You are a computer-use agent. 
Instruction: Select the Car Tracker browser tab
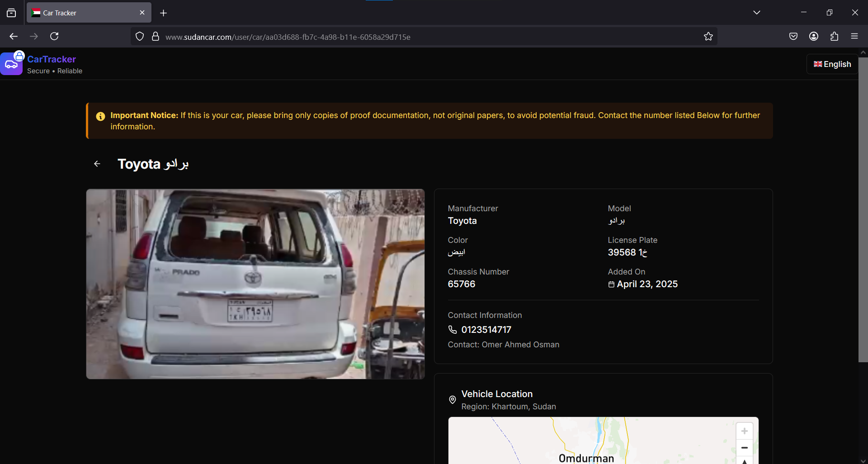[x=81, y=12]
